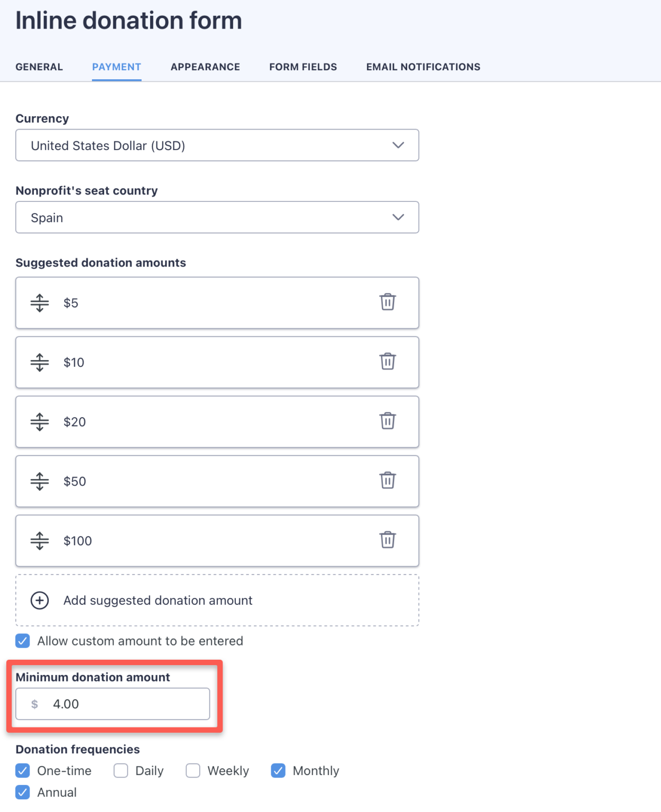Open the Currency dropdown
This screenshot has height=812, width=661.
tap(217, 145)
